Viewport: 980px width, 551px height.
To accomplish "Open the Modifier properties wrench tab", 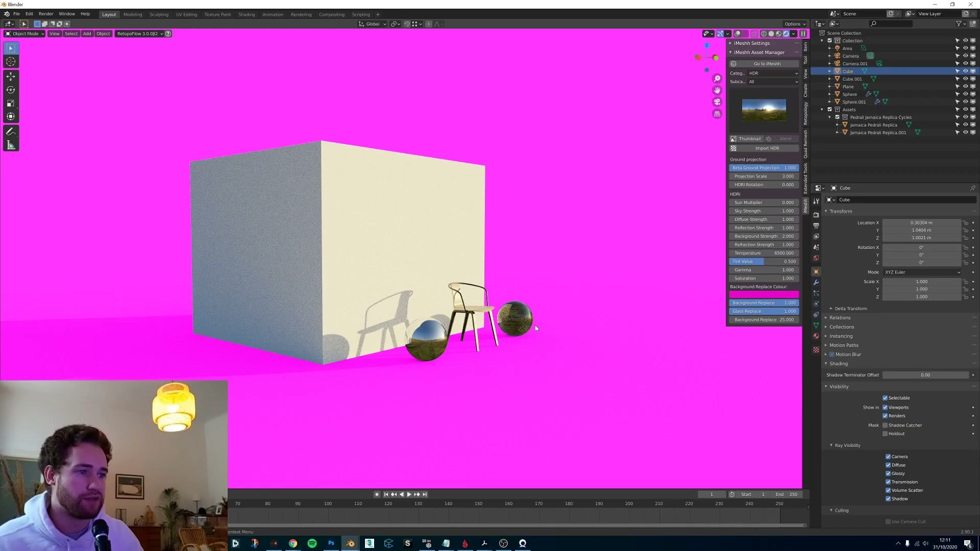I will pos(816,282).
